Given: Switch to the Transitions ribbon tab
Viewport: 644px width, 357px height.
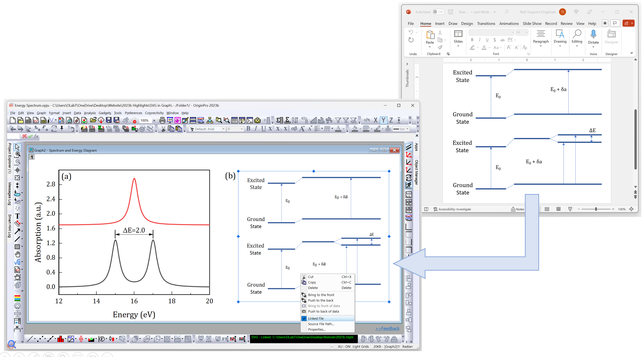Looking at the screenshot, I should pyautogui.click(x=486, y=23).
